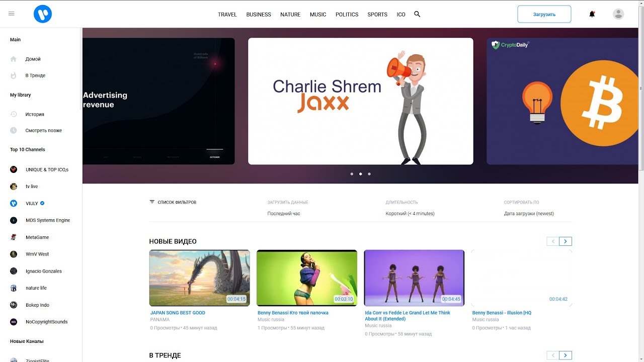644x362 pixels.
Task: Click the filter list icon
Action: pyautogui.click(x=152, y=202)
